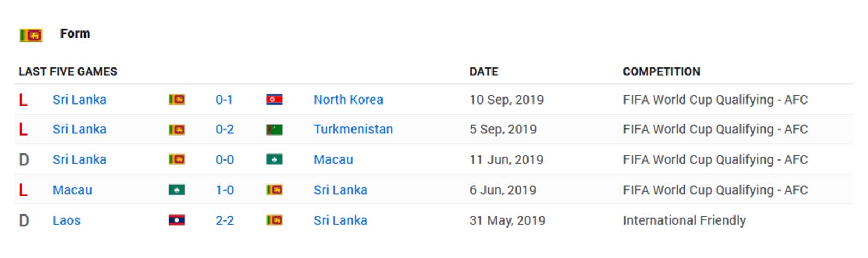Open Sri Lanka link in 31 May row
The height and width of the screenshot is (258, 868).
pyautogui.click(x=341, y=220)
